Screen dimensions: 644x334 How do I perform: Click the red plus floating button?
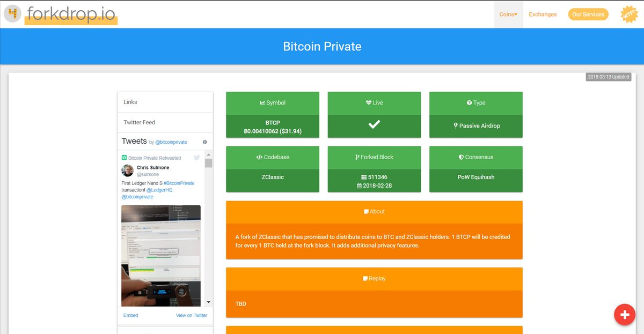click(624, 315)
